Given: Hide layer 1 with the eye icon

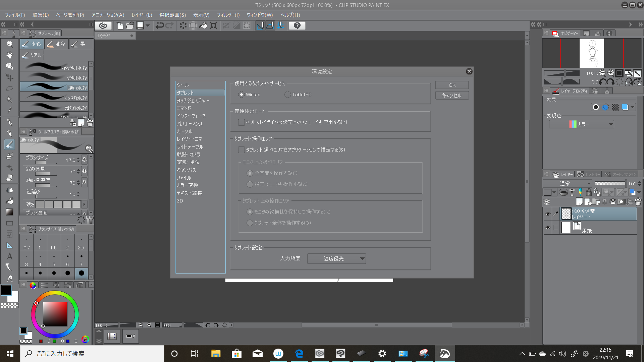Looking at the screenshot, I should [x=548, y=214].
